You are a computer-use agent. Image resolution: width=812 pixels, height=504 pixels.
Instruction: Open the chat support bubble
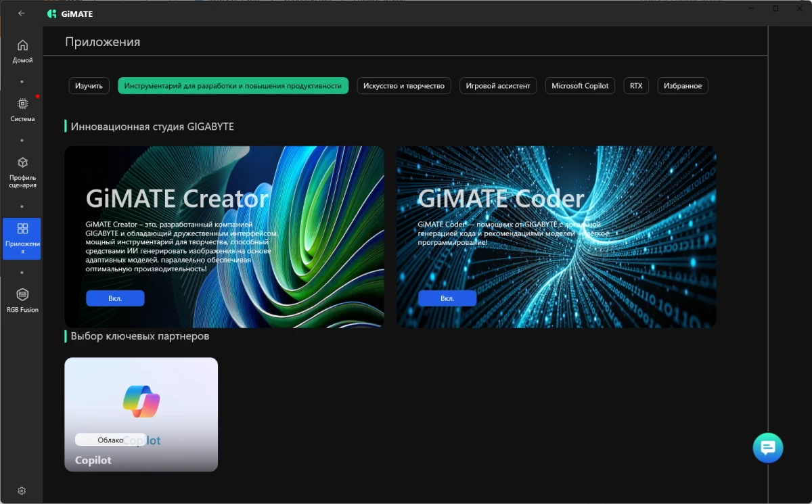click(768, 448)
